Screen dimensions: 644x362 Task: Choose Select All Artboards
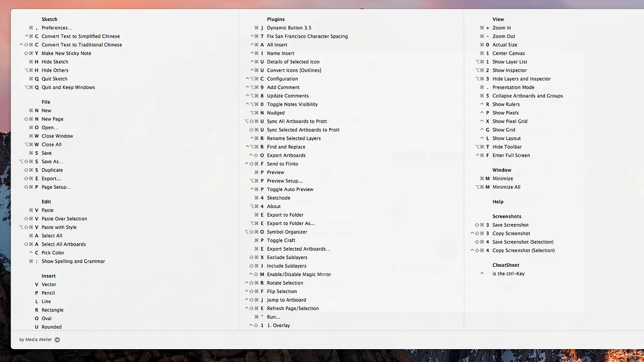(63, 244)
